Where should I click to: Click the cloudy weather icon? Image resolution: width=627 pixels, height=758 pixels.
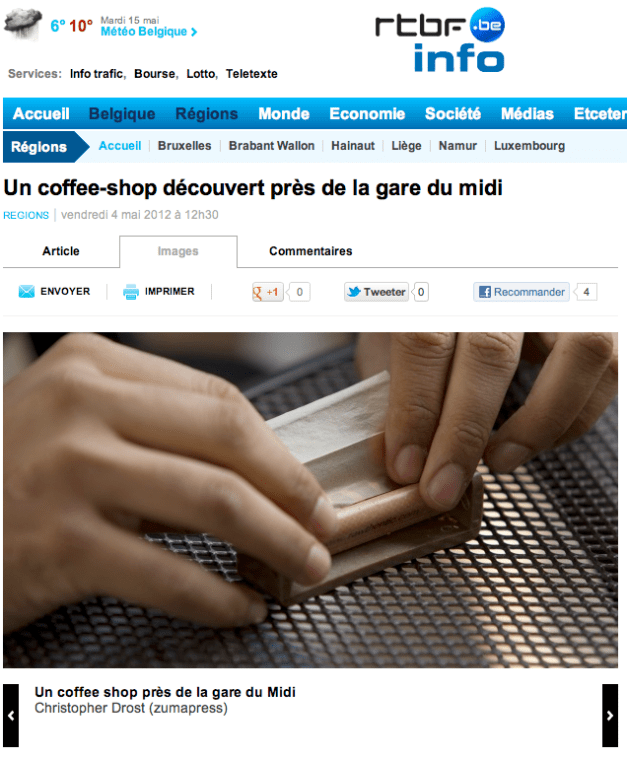pyautogui.click(x=23, y=23)
